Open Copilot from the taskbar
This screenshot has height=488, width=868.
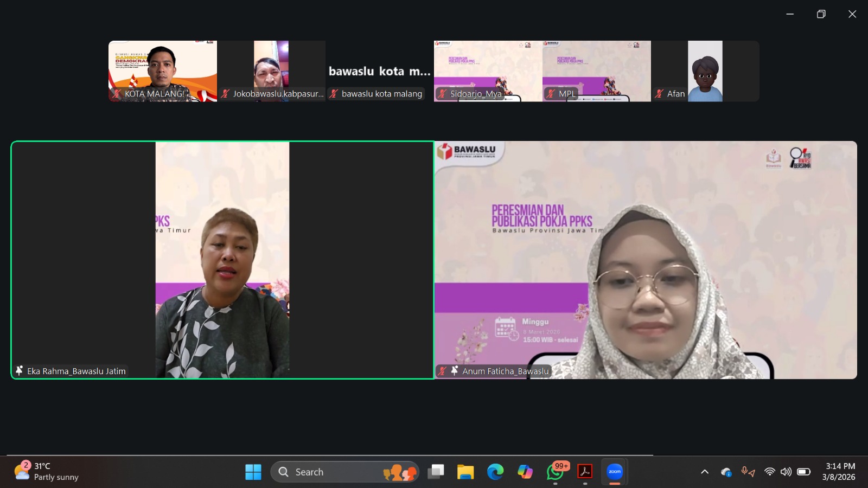[525, 472]
